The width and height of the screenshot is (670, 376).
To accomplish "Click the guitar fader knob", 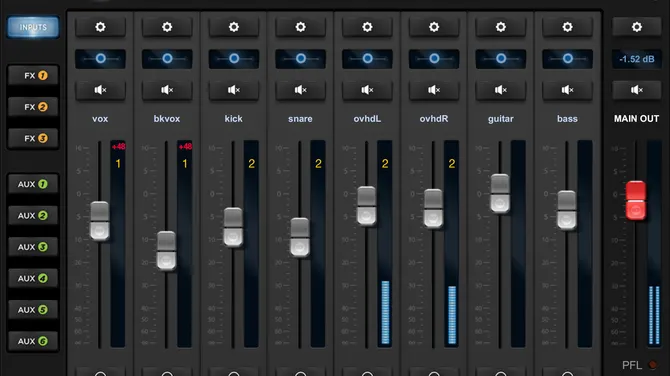I will pyautogui.click(x=500, y=193).
